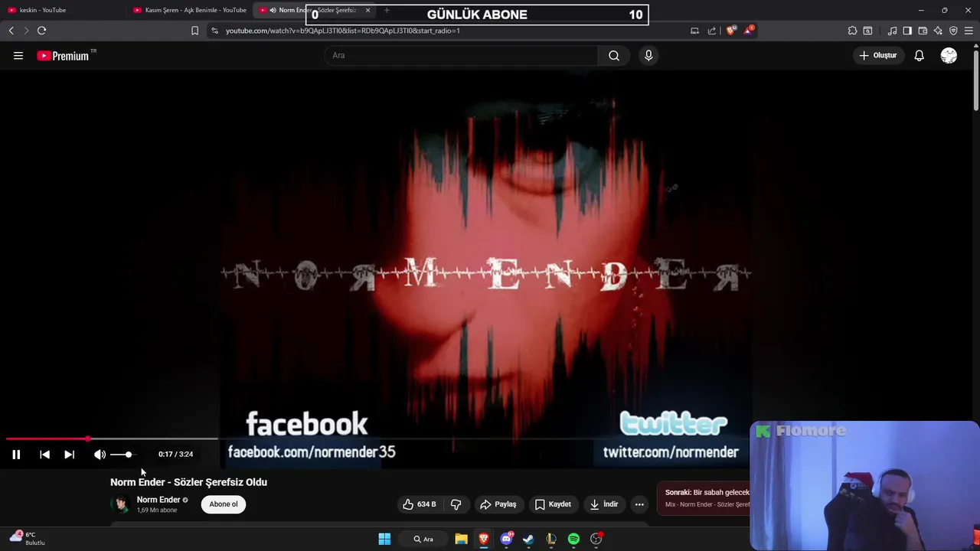Open Brave Rewards triangle icon
Image resolution: width=980 pixels, height=551 pixels.
[749, 31]
